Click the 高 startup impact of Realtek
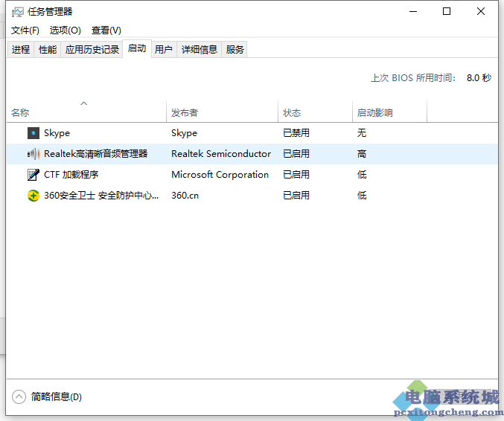 pos(362,154)
